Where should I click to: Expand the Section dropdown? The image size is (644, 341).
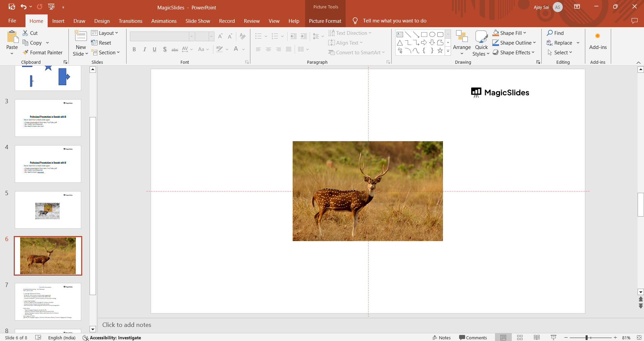105,53
